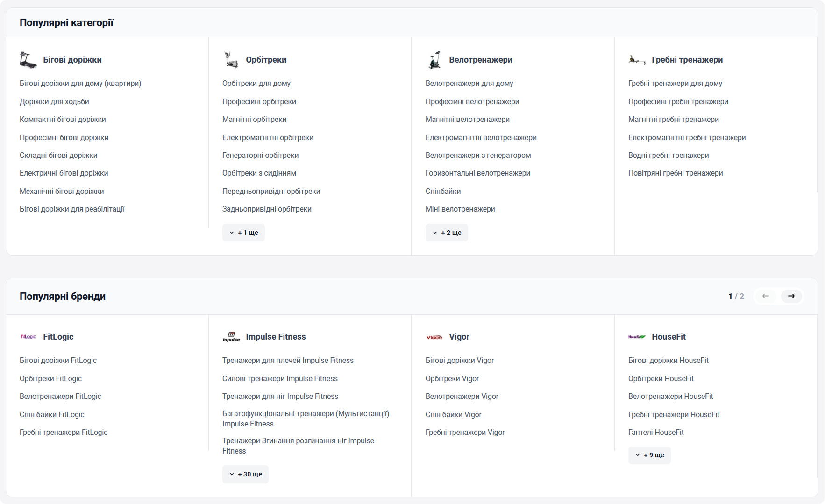Open 'Доріжки для ходьби' link
The image size is (825, 504).
point(54,102)
